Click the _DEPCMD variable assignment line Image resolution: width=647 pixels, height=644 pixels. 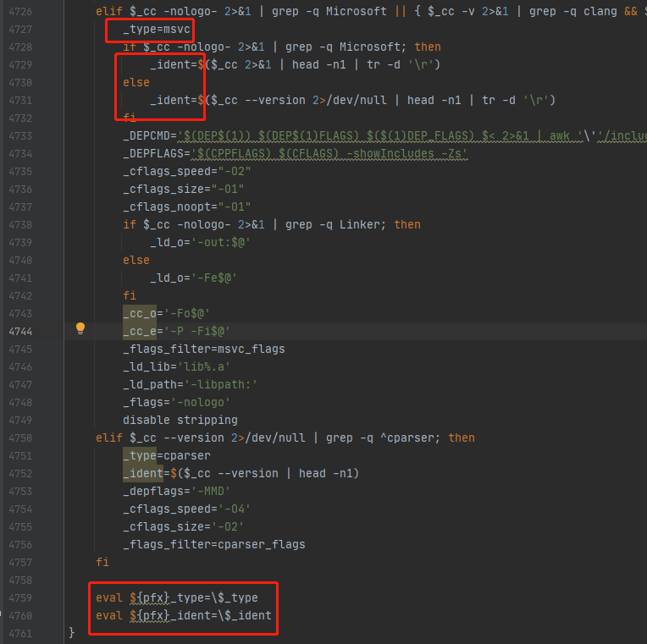pyautogui.click(x=384, y=136)
